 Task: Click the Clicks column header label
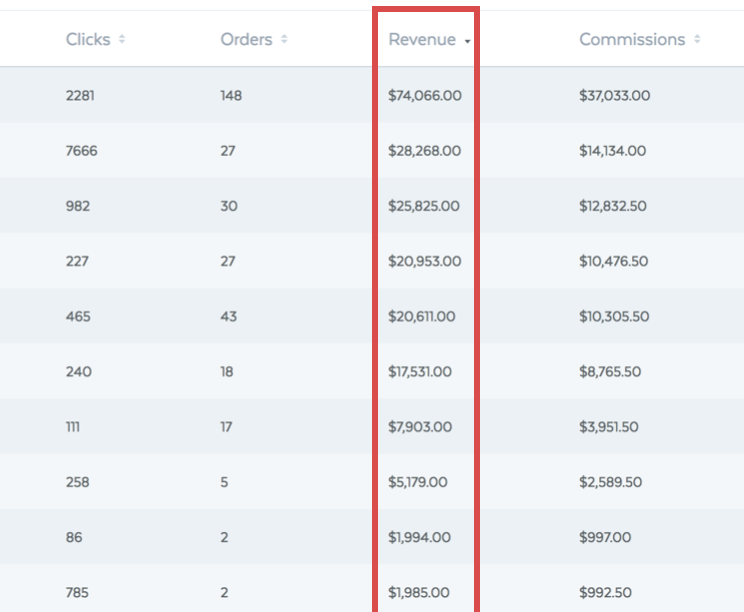[88, 39]
